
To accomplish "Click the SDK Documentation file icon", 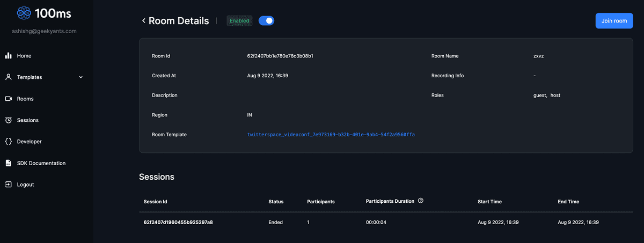I will 9,163.
